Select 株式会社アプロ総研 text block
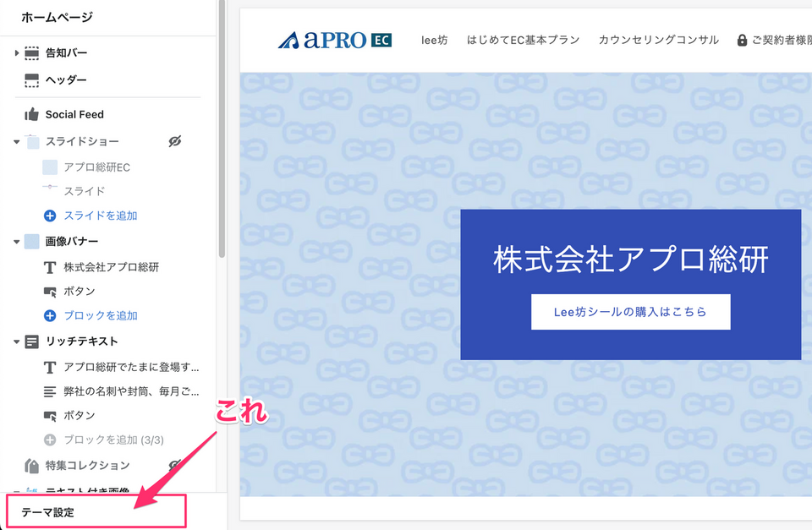The height and width of the screenshot is (530, 812). point(112,267)
